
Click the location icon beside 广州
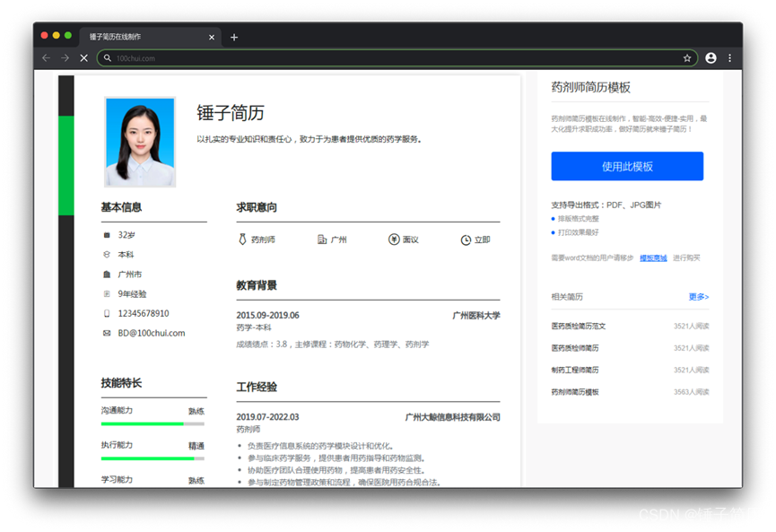pos(322,240)
